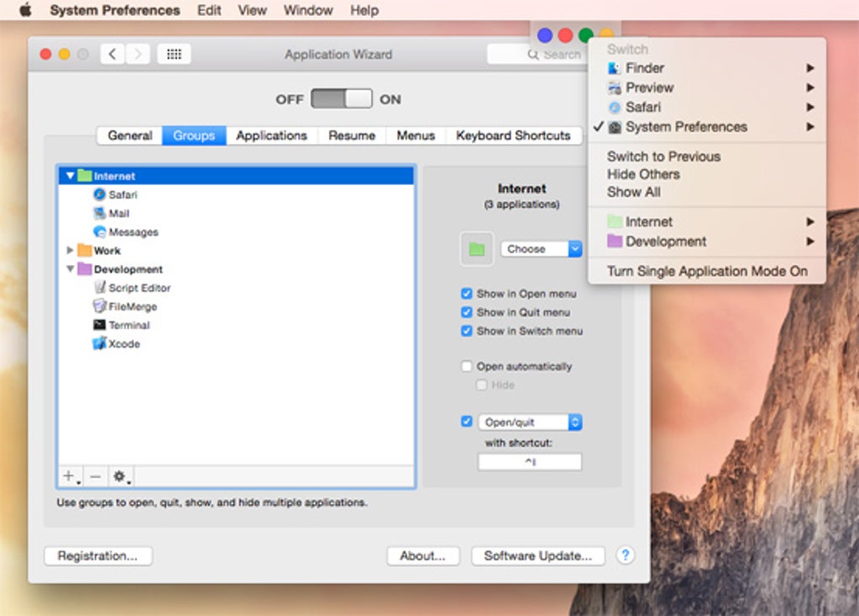Click the Apple menu logo
Viewport: 859px width, 616px height.
(x=26, y=10)
